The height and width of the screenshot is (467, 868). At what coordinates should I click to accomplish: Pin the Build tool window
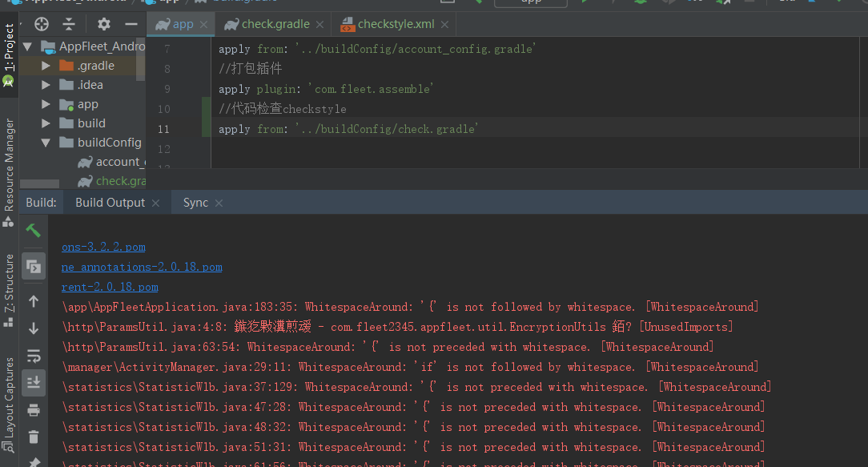(x=34, y=461)
